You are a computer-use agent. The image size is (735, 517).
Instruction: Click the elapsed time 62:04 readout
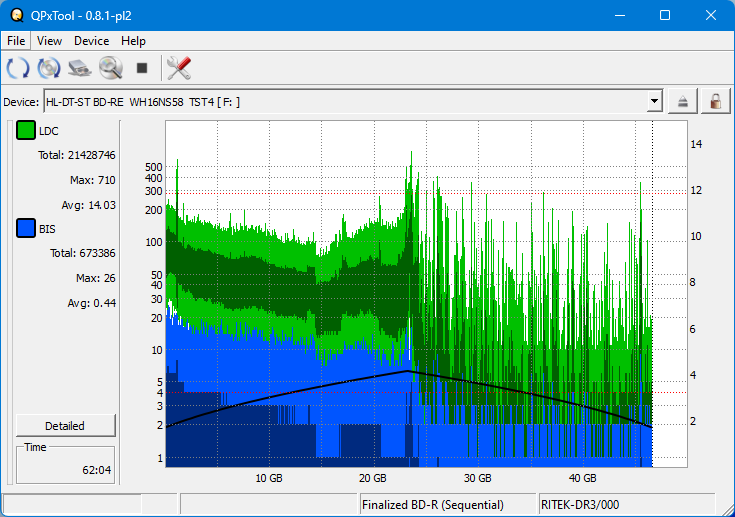tap(97, 470)
